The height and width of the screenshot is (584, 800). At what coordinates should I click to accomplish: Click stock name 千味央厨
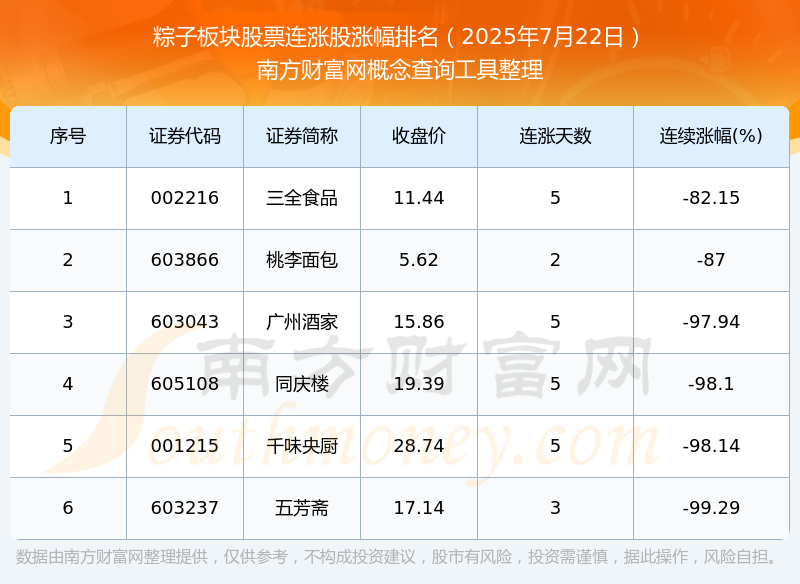tap(302, 446)
